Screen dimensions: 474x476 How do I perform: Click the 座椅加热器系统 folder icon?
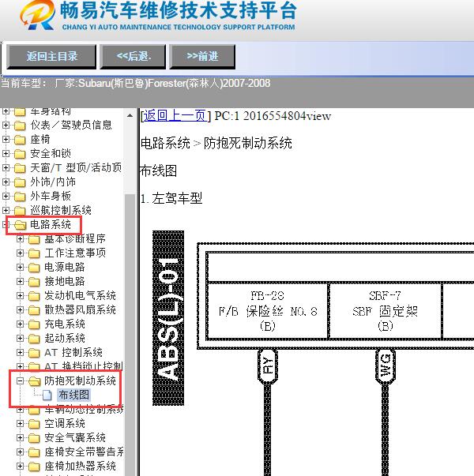(34, 467)
